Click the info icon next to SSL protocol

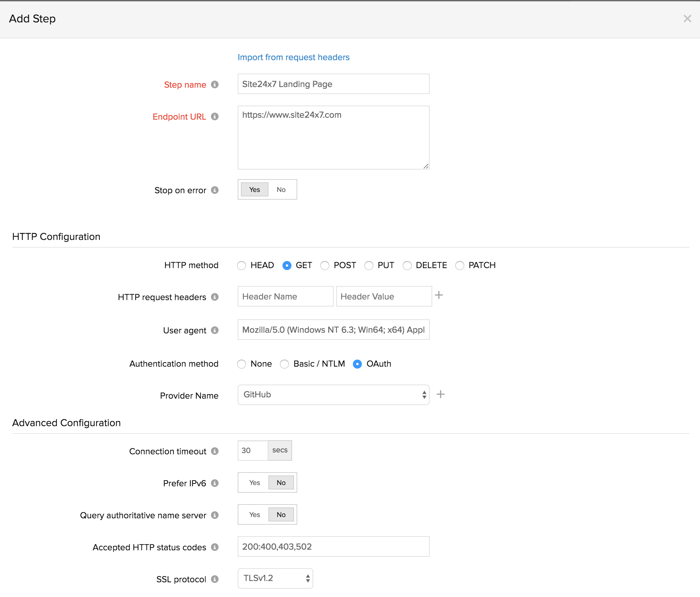coord(215,579)
